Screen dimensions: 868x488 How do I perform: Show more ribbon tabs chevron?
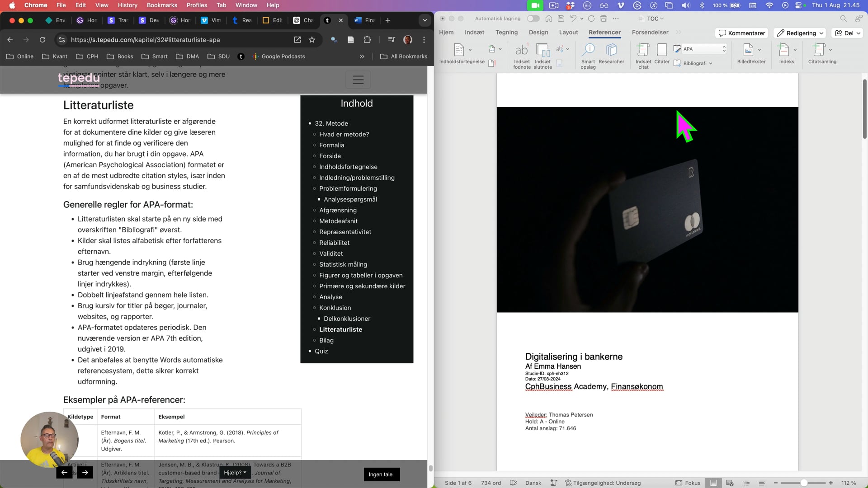[x=679, y=33]
